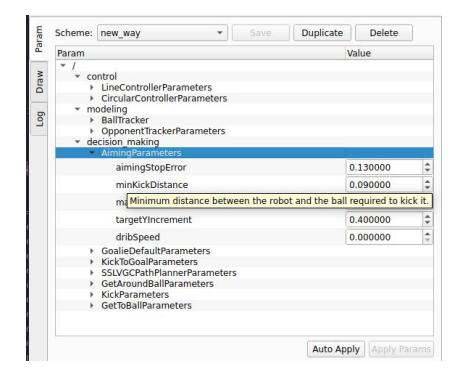Viewport: 460px width, 379px height.
Task: Collapse the decision_making tree node
Action: tap(77, 142)
